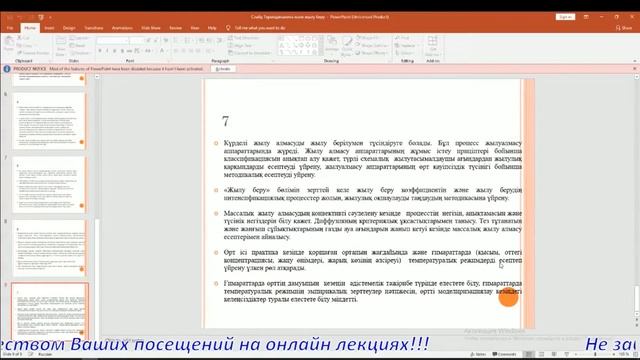Close the product notice bar
The width and height of the screenshot is (640, 360).
click(635, 69)
